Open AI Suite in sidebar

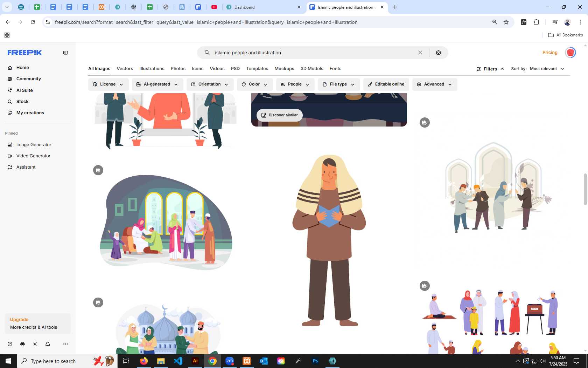24,90
